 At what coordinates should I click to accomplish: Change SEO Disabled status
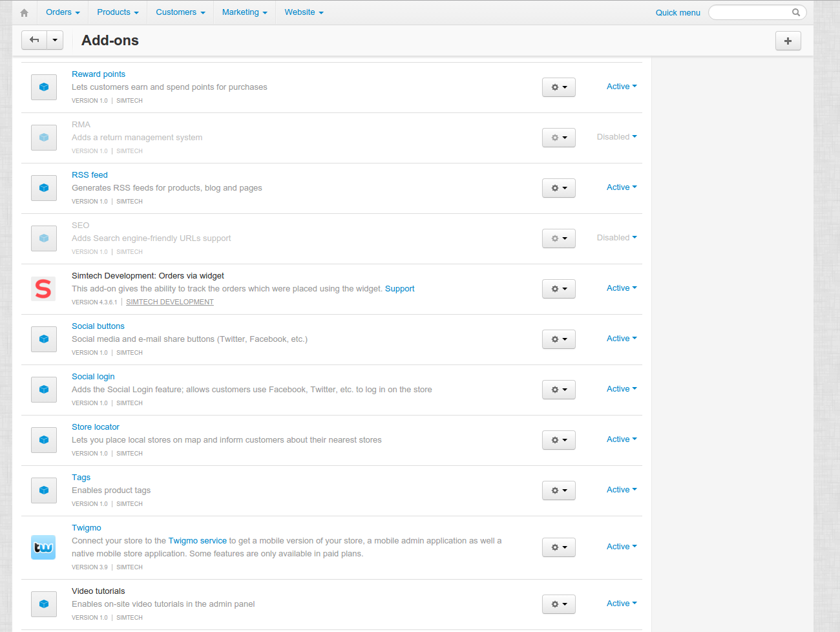pos(617,238)
